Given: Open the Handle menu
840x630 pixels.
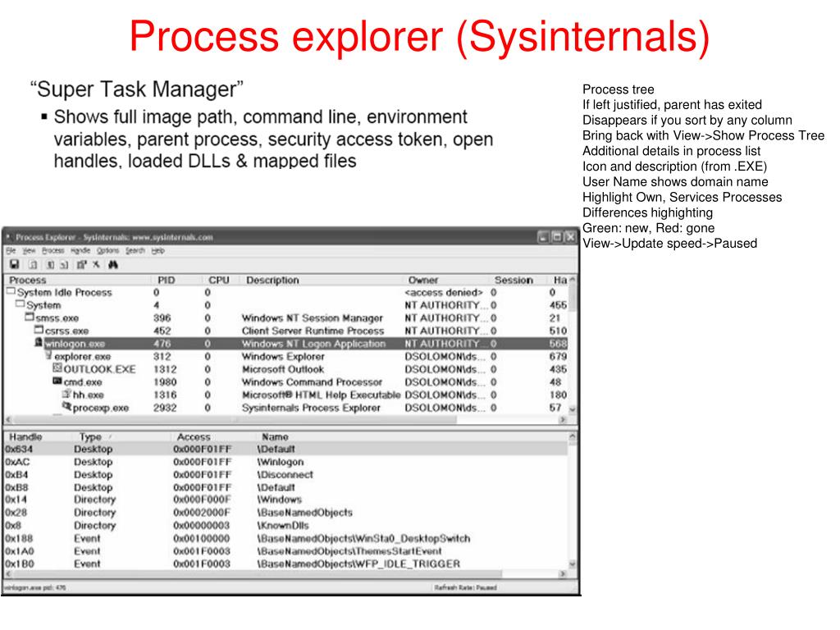Looking at the screenshot, I should point(80,251).
